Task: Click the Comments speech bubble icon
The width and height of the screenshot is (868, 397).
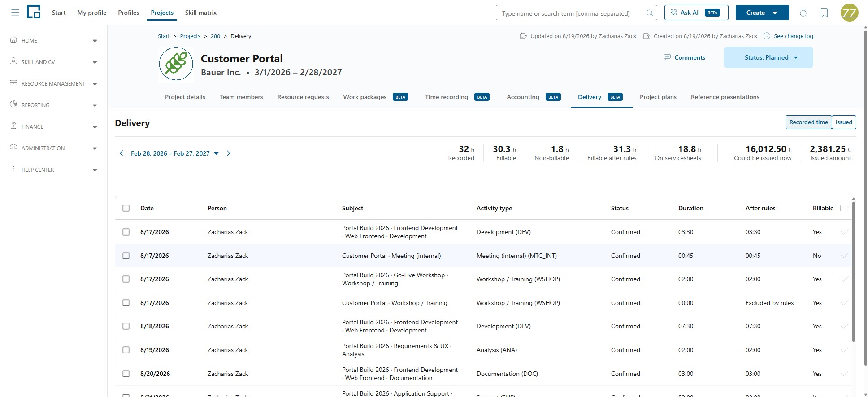Action: pyautogui.click(x=667, y=57)
